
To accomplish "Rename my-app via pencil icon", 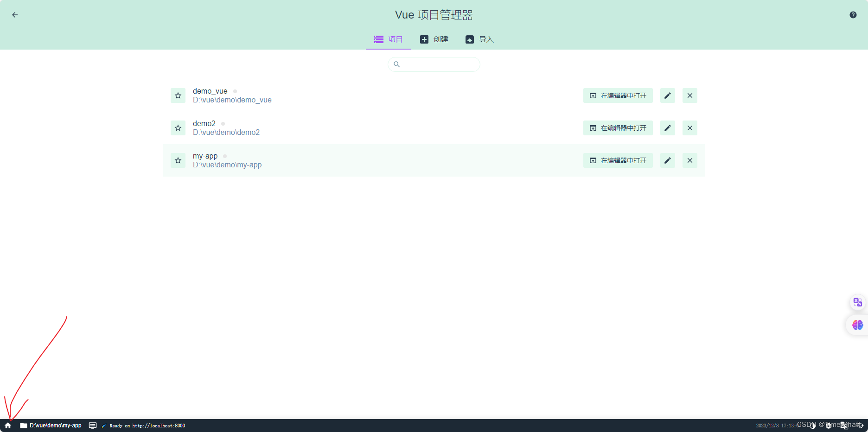I will point(668,160).
